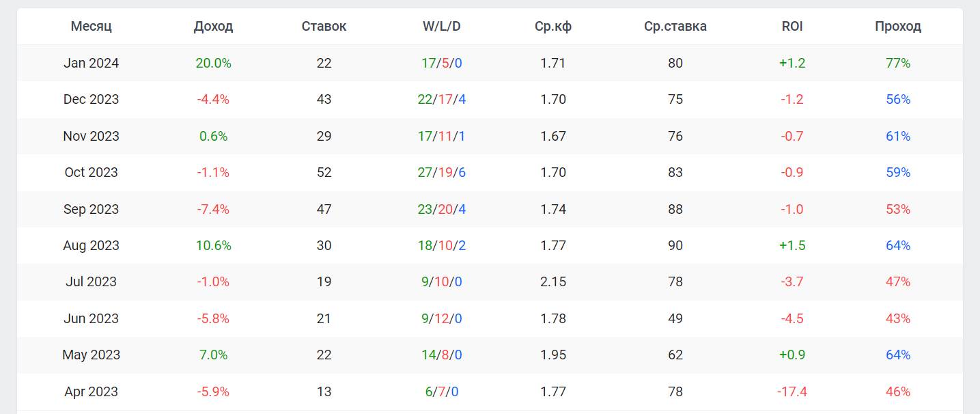Viewport: 980px width, 414px height.
Task: Click the 18/10/2 record for Aug 2023
Action: [441, 245]
